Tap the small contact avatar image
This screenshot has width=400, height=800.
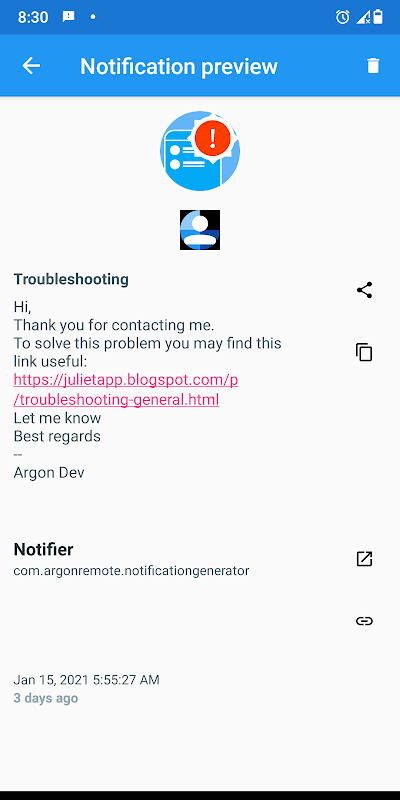(200, 230)
